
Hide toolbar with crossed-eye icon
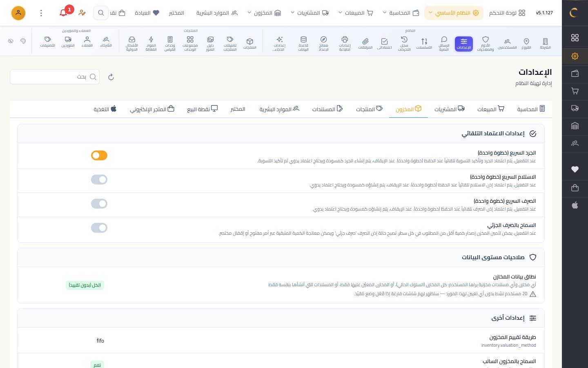11,41
